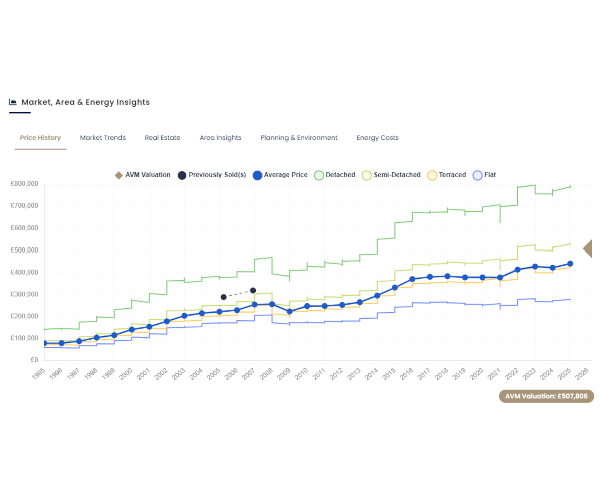The image size is (600, 500).
Task: Toggle the Terraced series label in legend
Action: coord(453,175)
